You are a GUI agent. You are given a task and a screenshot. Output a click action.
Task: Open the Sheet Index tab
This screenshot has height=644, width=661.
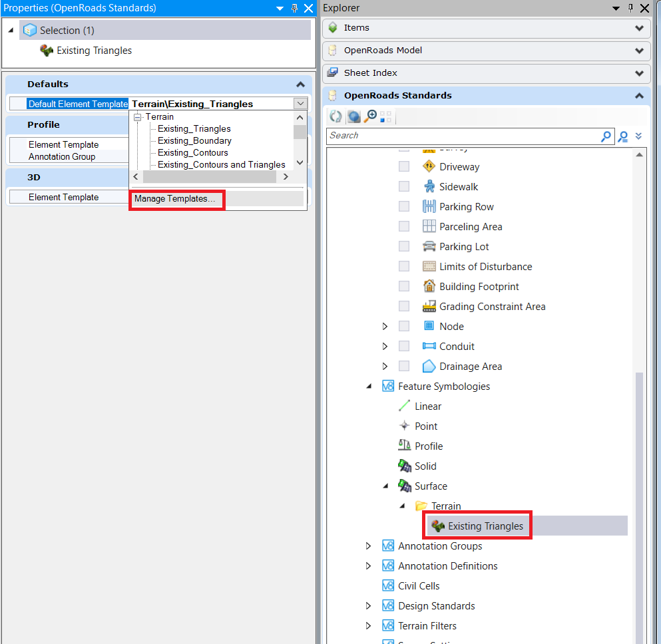click(487, 73)
